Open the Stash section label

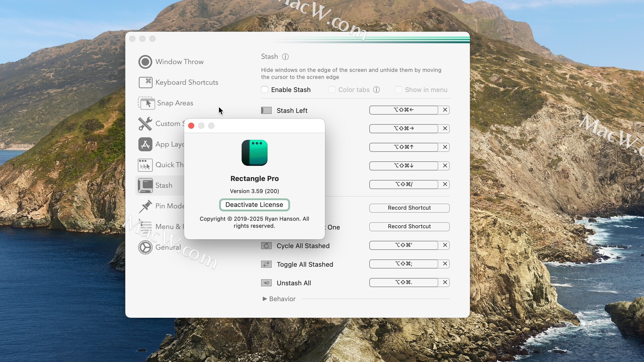[x=164, y=186]
